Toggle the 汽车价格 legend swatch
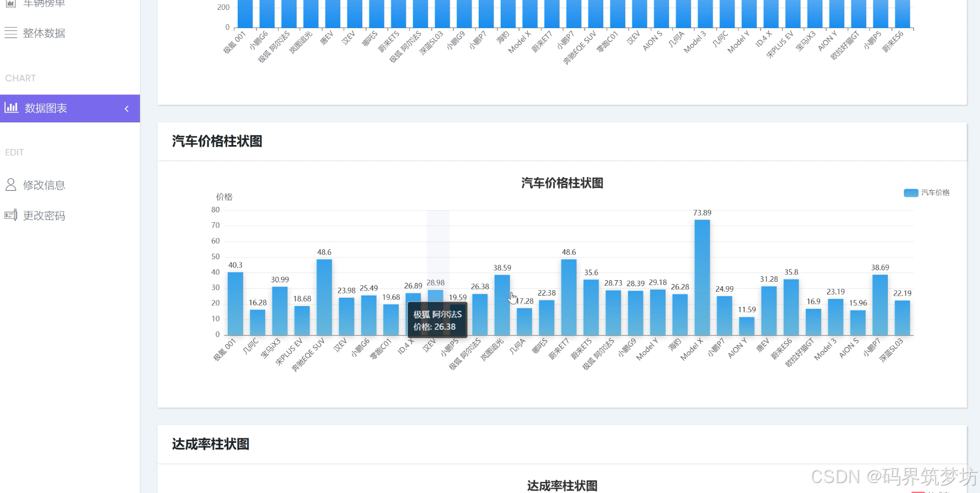Image resolution: width=980 pixels, height=493 pixels. pyautogui.click(x=911, y=192)
